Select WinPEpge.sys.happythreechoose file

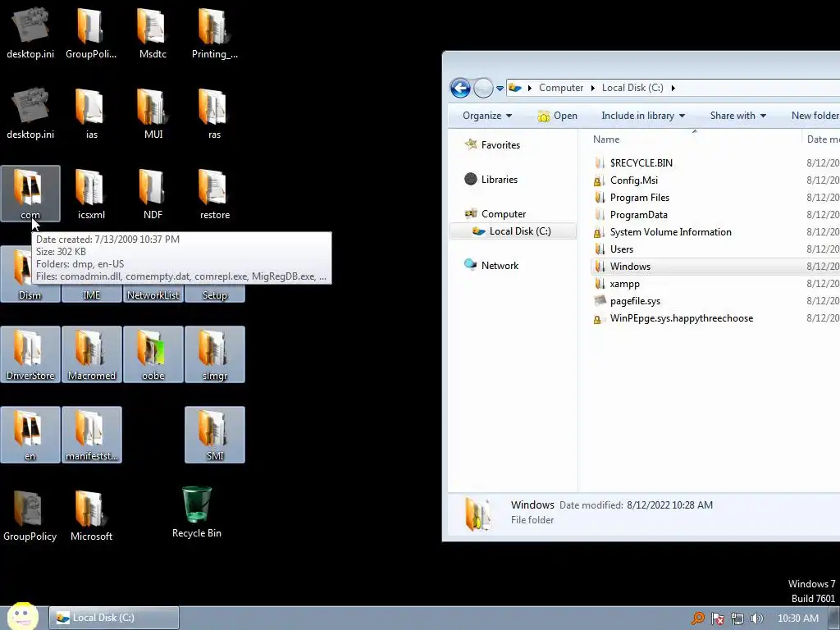[x=715, y=318]
